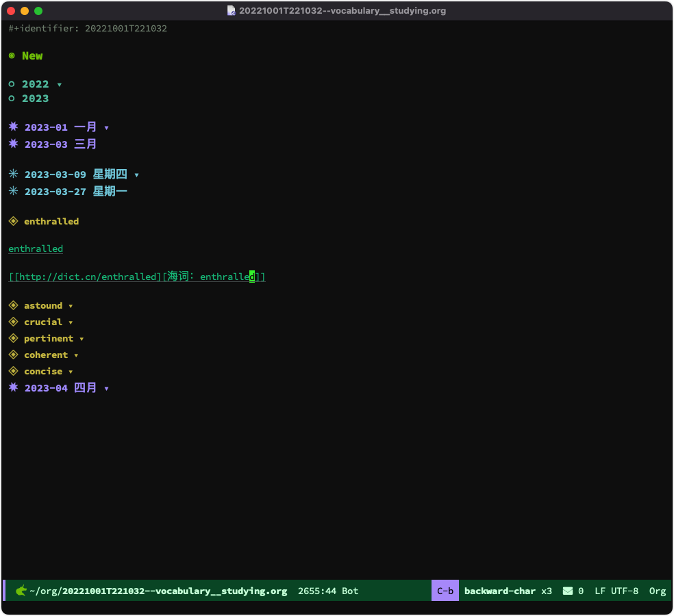Click the circle bullet next to 2023

click(12, 99)
